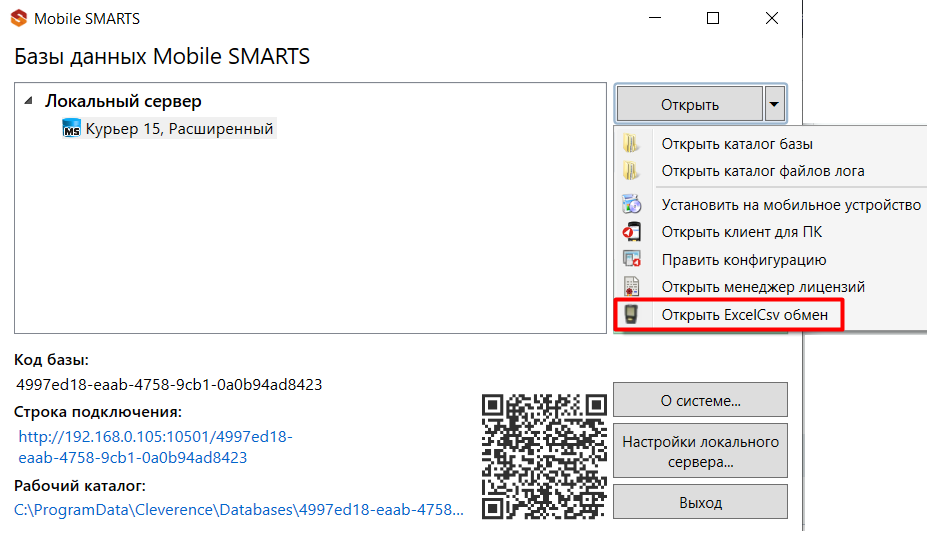
Task: Click the Код базы: label
Action: 51,359
